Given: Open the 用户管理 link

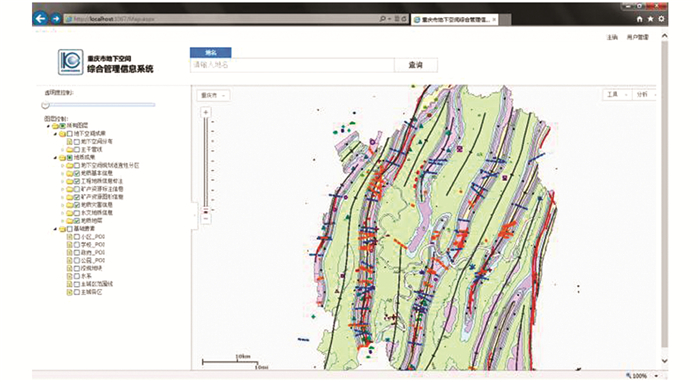Looking at the screenshot, I should pyautogui.click(x=637, y=37).
